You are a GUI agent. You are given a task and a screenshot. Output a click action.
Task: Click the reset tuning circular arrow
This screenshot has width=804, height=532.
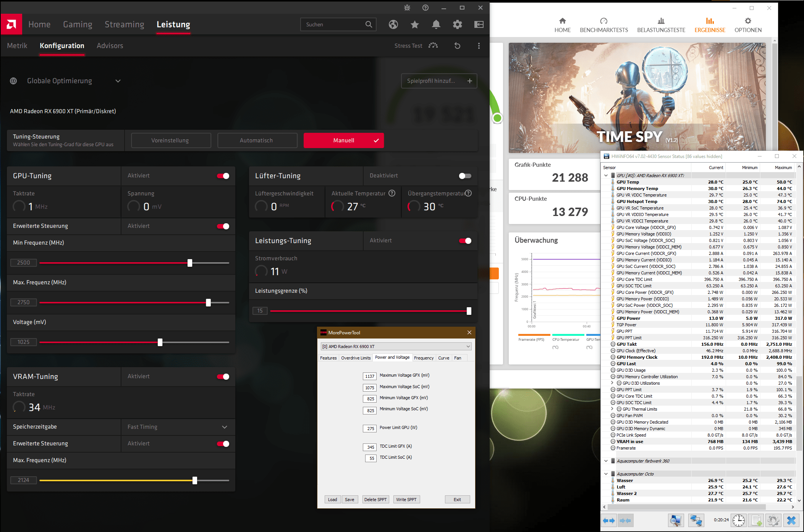tap(457, 46)
